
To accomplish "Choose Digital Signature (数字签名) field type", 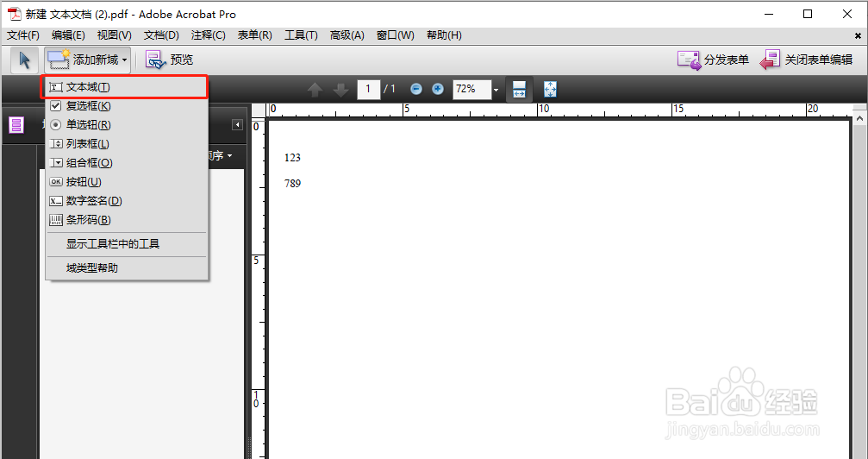I will [127, 201].
